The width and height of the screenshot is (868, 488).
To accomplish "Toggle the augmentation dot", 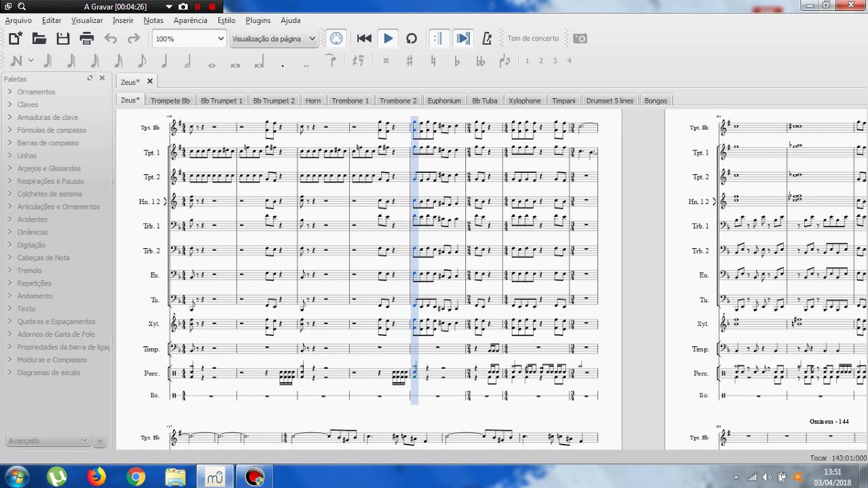I will [x=282, y=65].
